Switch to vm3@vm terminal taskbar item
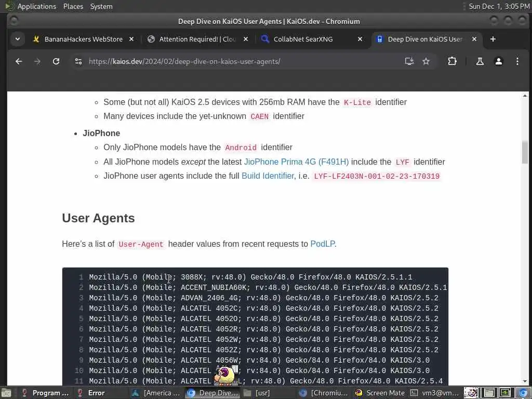 435,393
